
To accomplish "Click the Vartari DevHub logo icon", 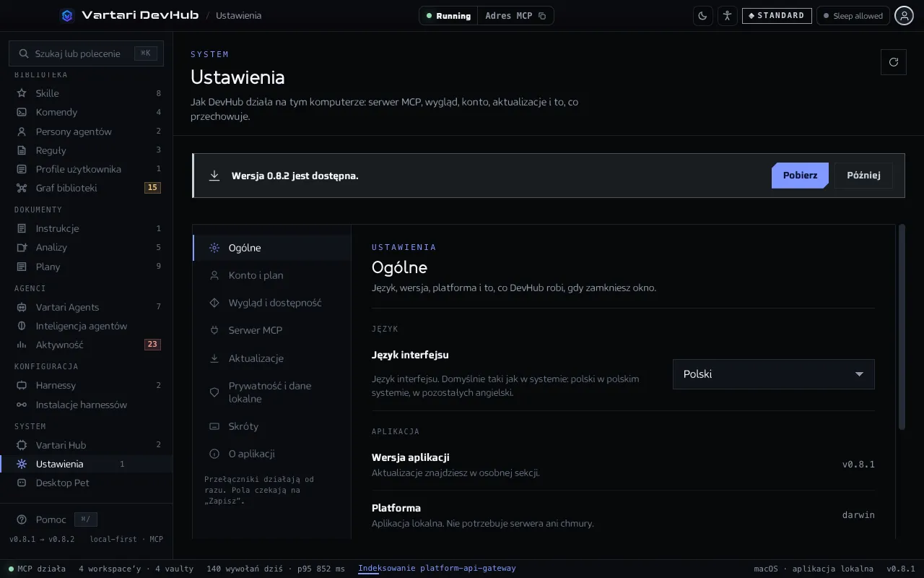I will point(67,15).
